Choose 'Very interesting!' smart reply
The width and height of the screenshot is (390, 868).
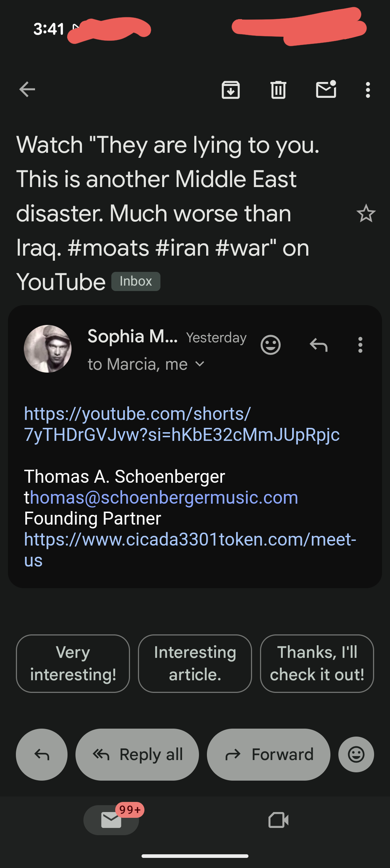(73, 663)
